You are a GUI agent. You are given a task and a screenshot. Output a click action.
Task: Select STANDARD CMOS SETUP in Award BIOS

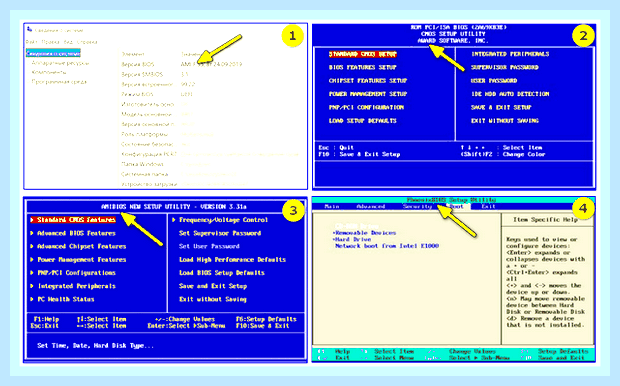coord(363,54)
